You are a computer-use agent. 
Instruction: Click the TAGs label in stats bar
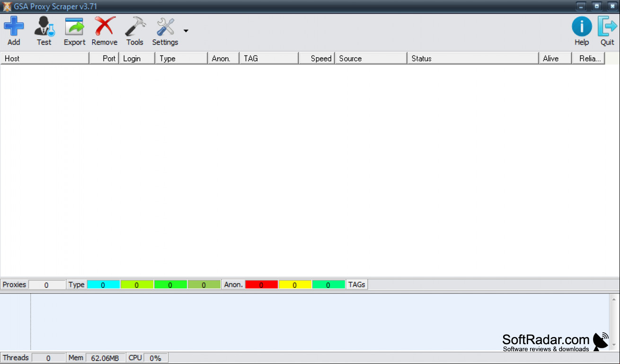click(x=357, y=284)
